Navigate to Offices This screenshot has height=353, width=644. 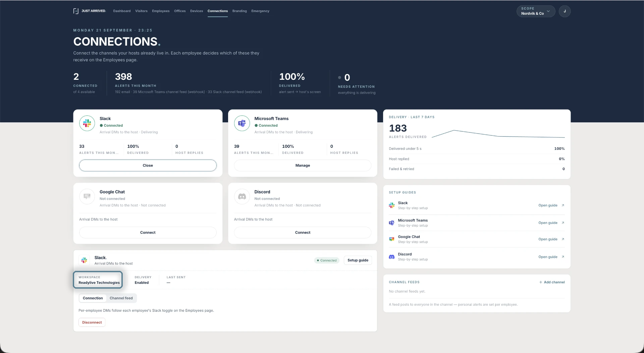tap(180, 11)
